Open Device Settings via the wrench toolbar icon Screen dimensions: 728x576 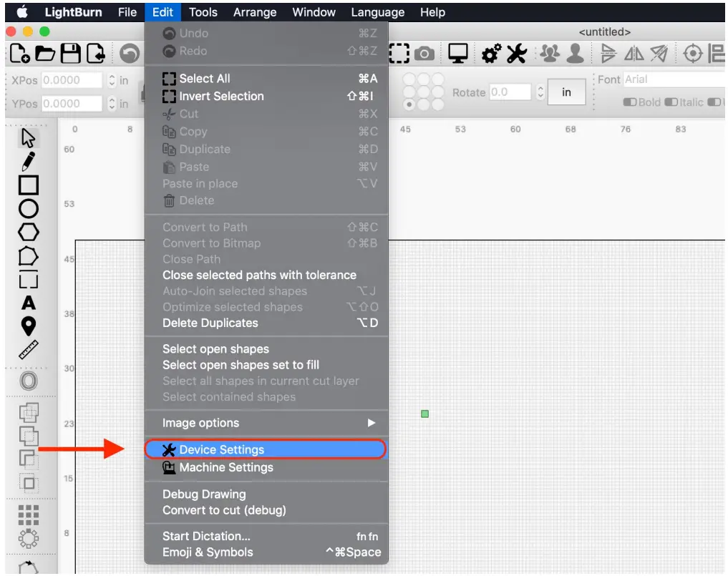coord(515,52)
